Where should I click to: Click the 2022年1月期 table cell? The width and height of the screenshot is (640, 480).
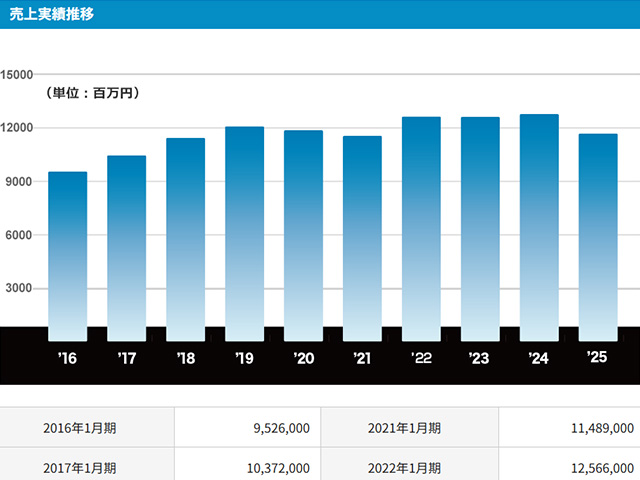click(405, 467)
